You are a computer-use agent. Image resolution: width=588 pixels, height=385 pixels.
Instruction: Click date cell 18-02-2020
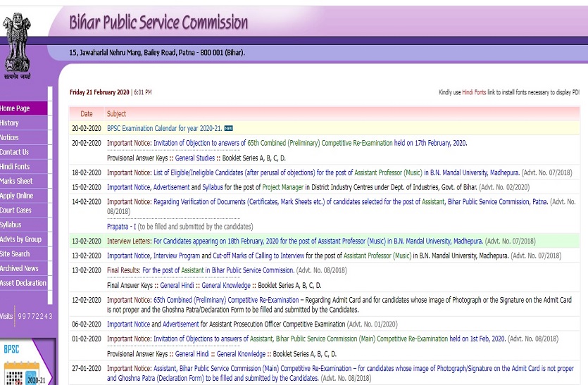87,173
